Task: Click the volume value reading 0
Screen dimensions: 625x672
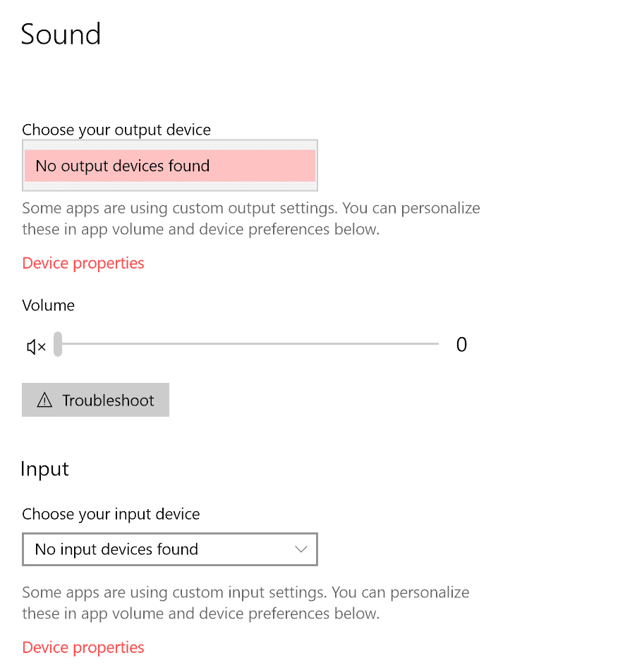Action: click(461, 345)
